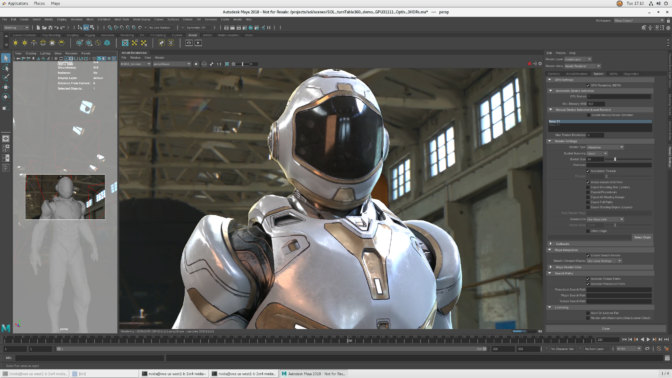This screenshot has width=672, height=378.
Task: Open the Render Type dropdown
Action: pos(605,147)
